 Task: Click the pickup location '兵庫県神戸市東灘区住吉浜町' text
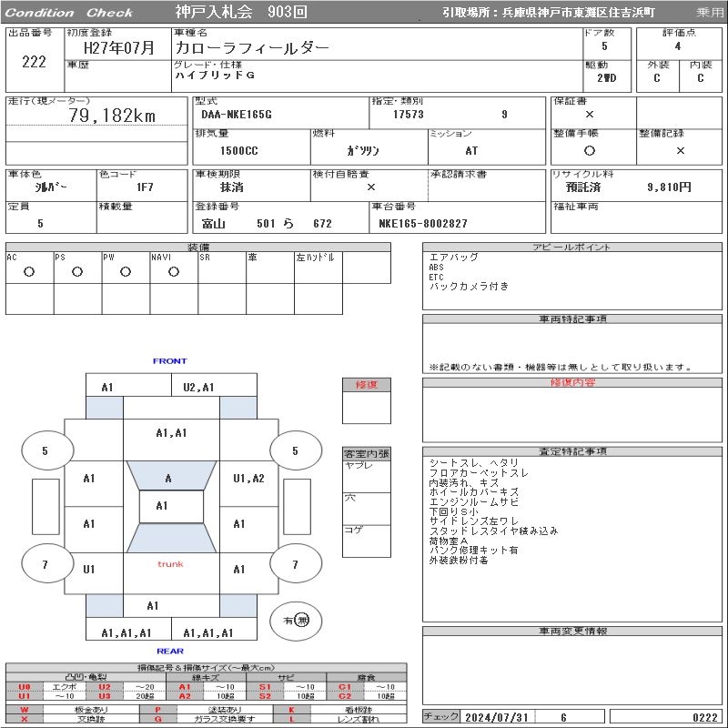tap(579, 13)
